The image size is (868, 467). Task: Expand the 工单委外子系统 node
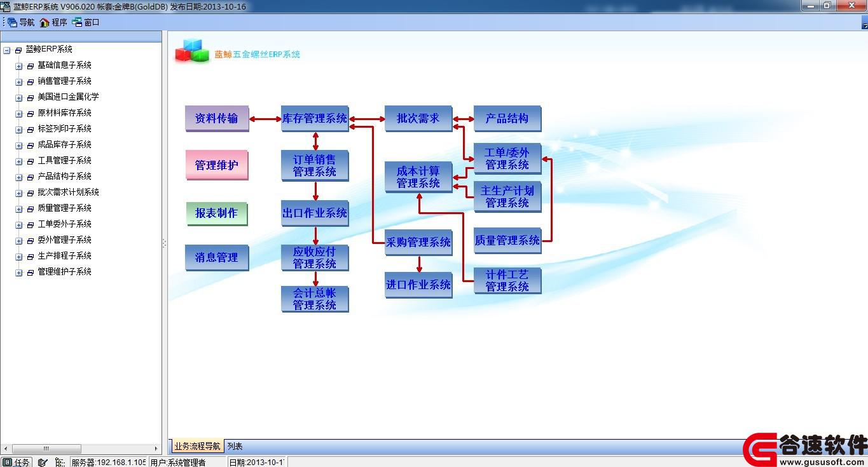19,224
